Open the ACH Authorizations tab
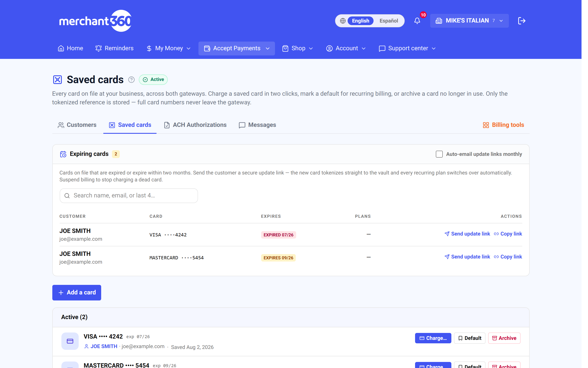The width and height of the screenshot is (588, 368). [x=195, y=125]
